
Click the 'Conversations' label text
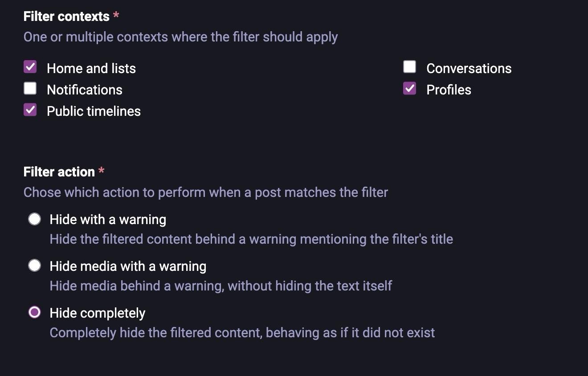tap(469, 68)
